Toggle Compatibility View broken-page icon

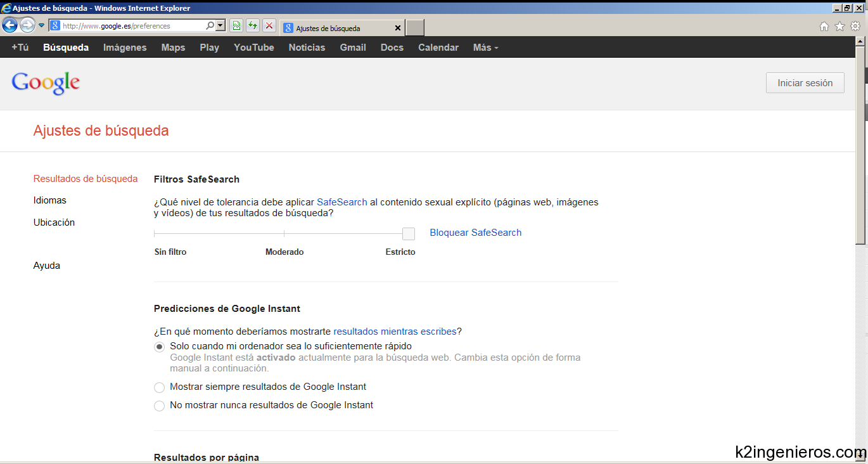pos(236,26)
